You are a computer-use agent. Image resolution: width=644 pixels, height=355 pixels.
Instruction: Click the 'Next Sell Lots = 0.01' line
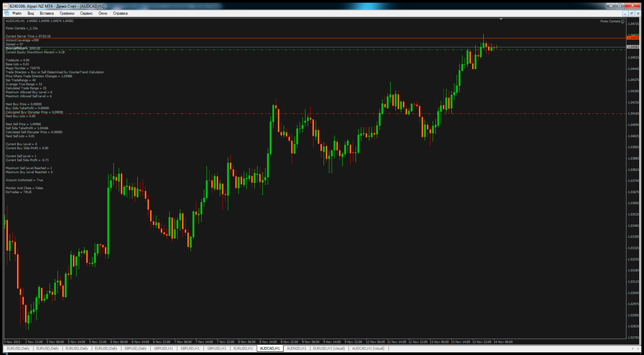[20, 136]
